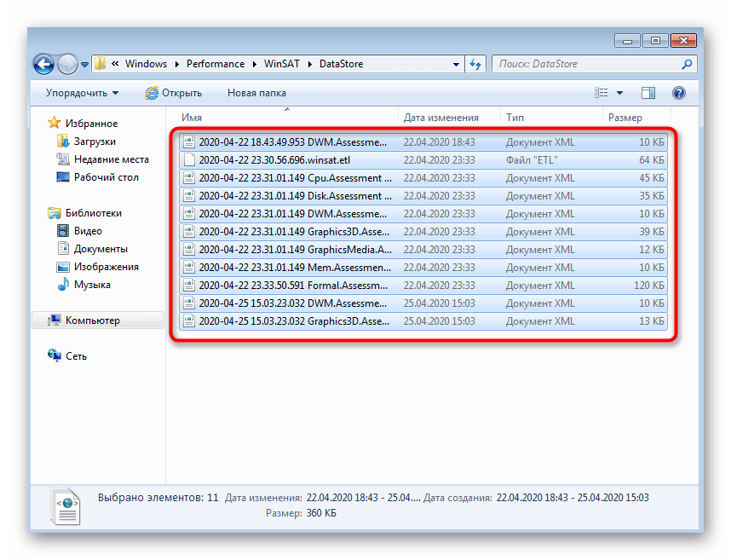The width and height of the screenshot is (731, 560).
Task: Expand the Упорядочить dropdown menu
Action: 83,93
